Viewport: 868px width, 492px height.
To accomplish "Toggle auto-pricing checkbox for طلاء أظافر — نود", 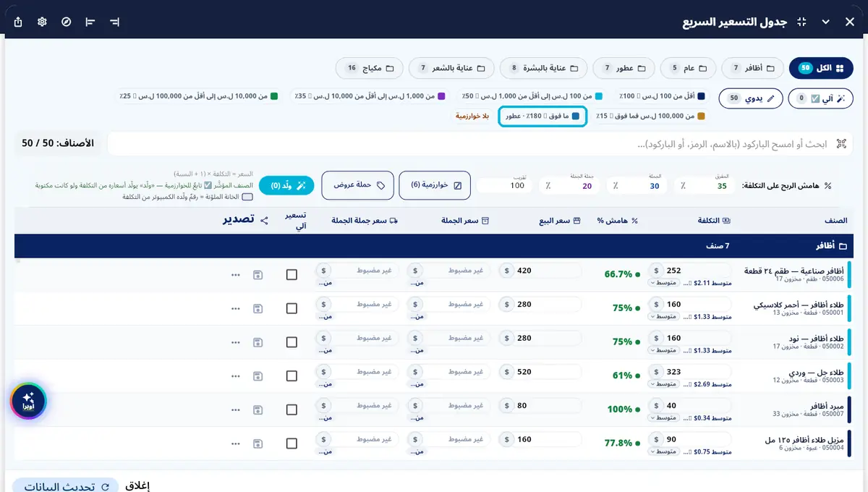I will 292,342.
